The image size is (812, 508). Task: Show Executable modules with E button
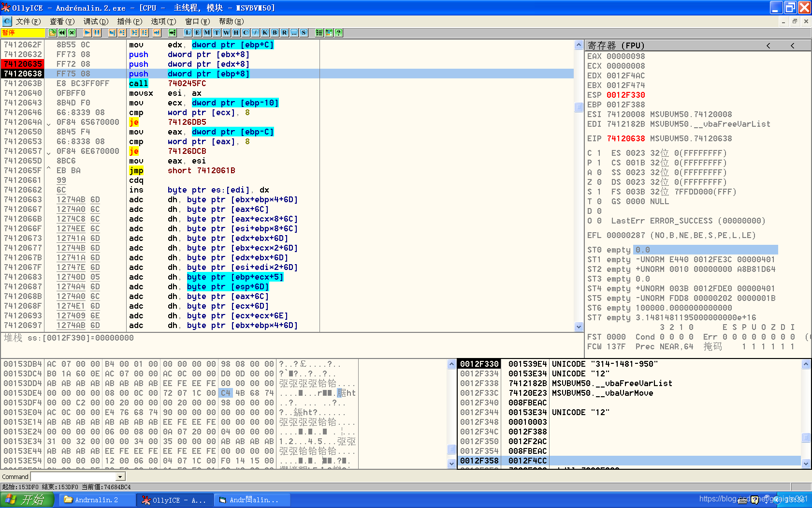pos(197,32)
